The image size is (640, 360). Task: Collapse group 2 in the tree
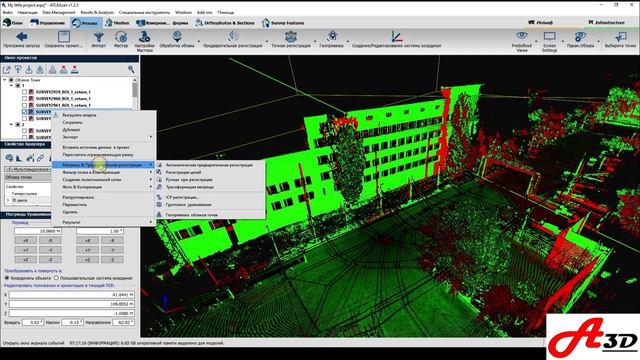click(x=11, y=124)
